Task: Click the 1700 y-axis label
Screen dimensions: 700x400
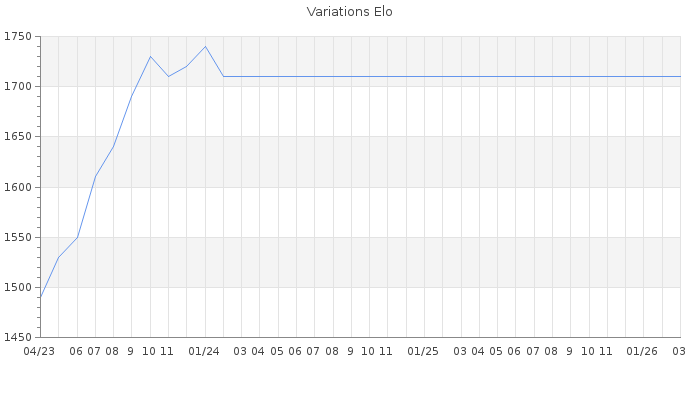Action: click(18, 87)
